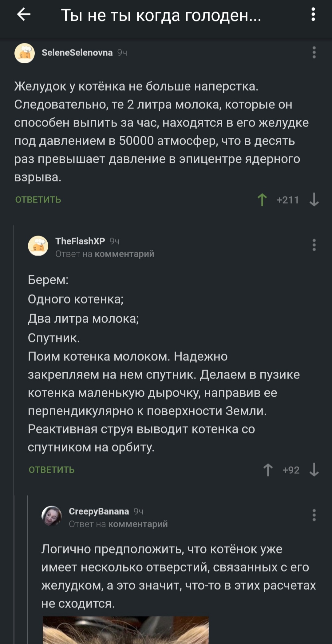This screenshot has width=332, height=644.
Task: Open CreepyBanana username profile link
Action: [99, 511]
